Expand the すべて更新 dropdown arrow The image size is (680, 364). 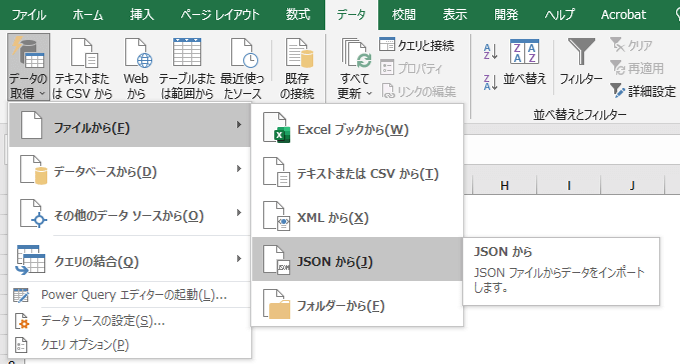(x=369, y=93)
